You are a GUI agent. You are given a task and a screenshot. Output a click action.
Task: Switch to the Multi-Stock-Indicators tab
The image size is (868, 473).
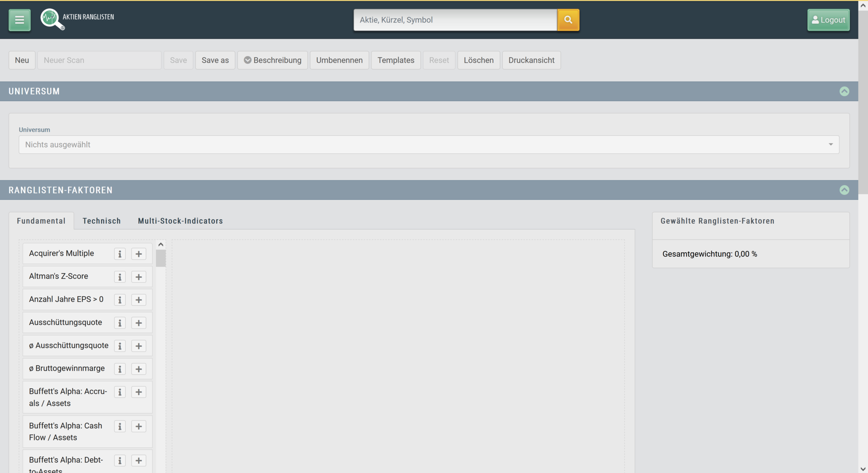181,221
